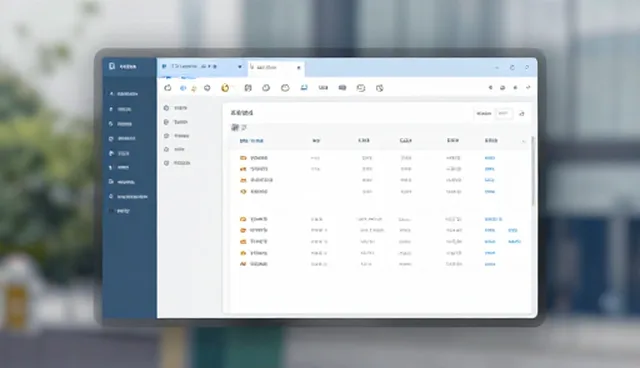This screenshot has height=368, width=640.
Task: Open the dropdown arrow on the first tab
Action: pos(240,67)
